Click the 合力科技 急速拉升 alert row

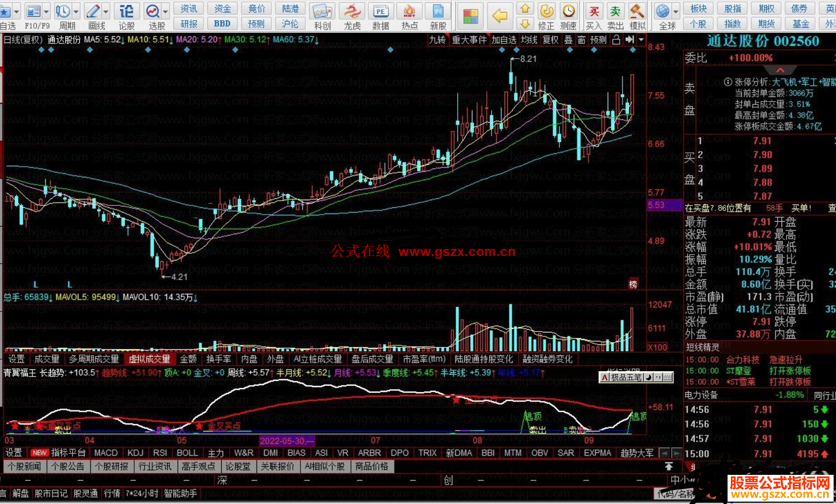pos(760,360)
